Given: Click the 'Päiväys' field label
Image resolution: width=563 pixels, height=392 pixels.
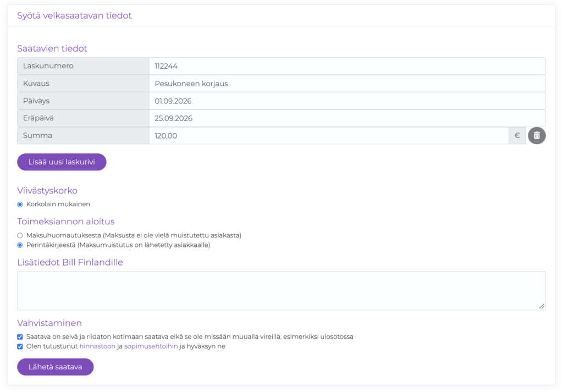Looking at the screenshot, I should point(36,101).
